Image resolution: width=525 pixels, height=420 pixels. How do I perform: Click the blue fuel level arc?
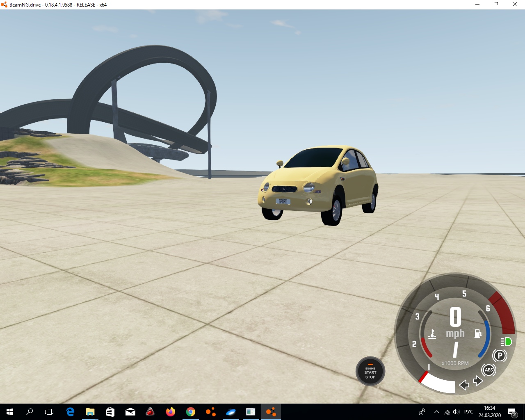point(484,340)
